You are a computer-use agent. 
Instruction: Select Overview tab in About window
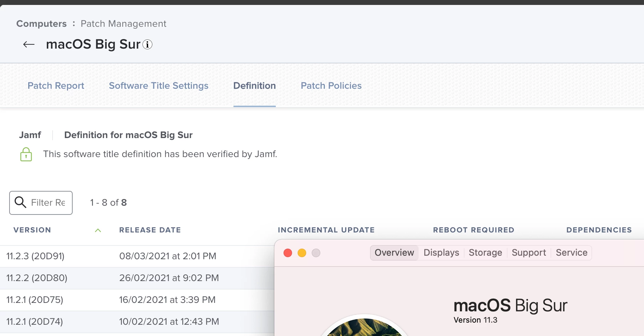[x=394, y=253]
